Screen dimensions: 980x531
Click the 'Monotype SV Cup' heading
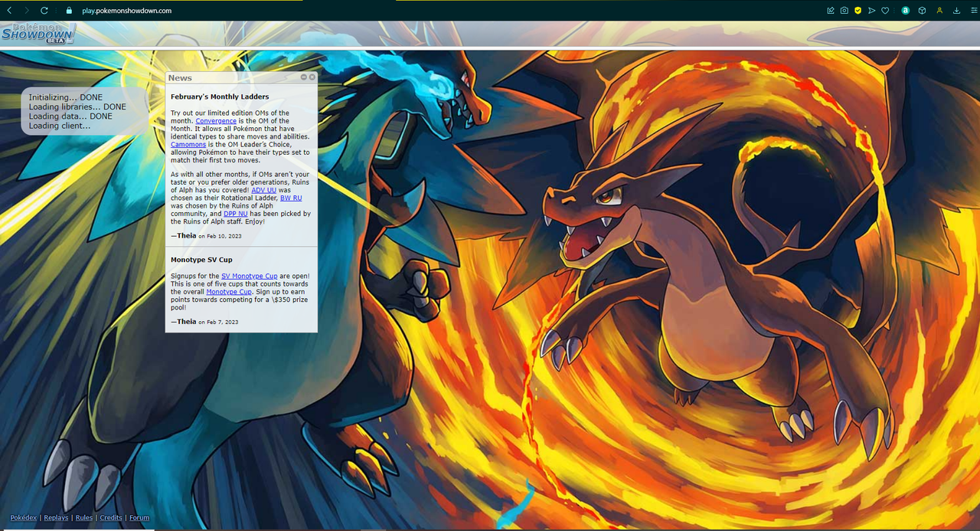tap(201, 260)
